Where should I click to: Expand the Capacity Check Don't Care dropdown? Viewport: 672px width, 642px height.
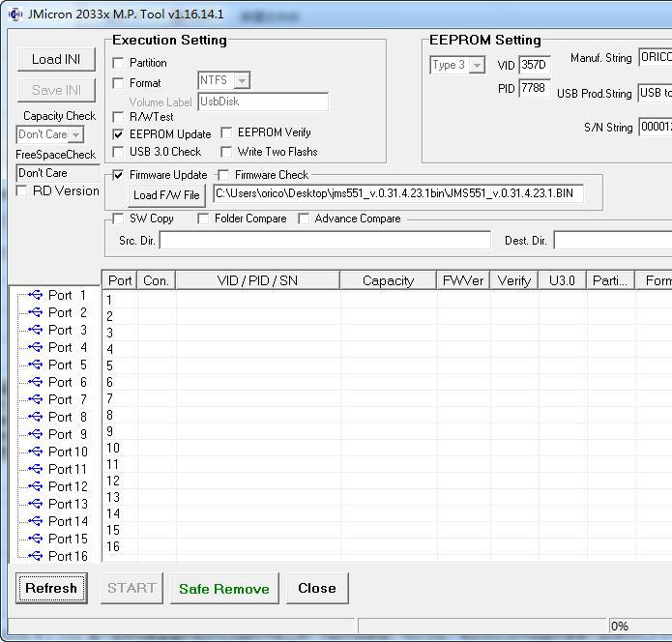point(75,134)
